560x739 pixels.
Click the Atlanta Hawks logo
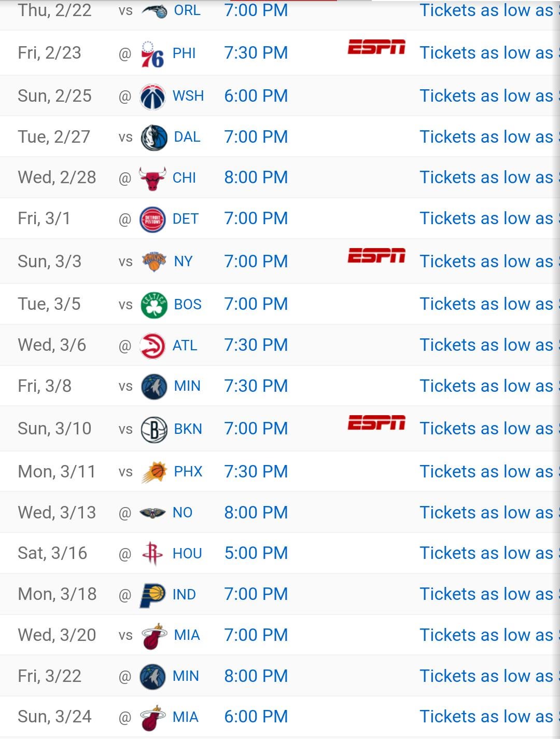[x=152, y=346]
